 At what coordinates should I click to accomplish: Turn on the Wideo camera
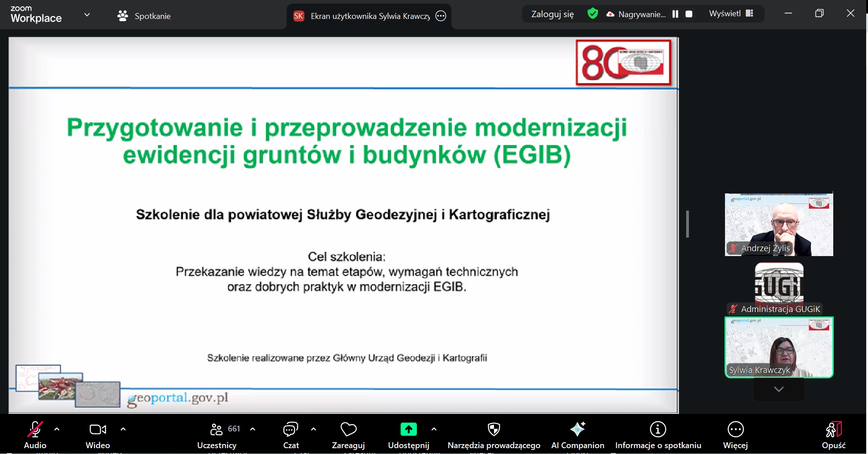[x=97, y=430]
